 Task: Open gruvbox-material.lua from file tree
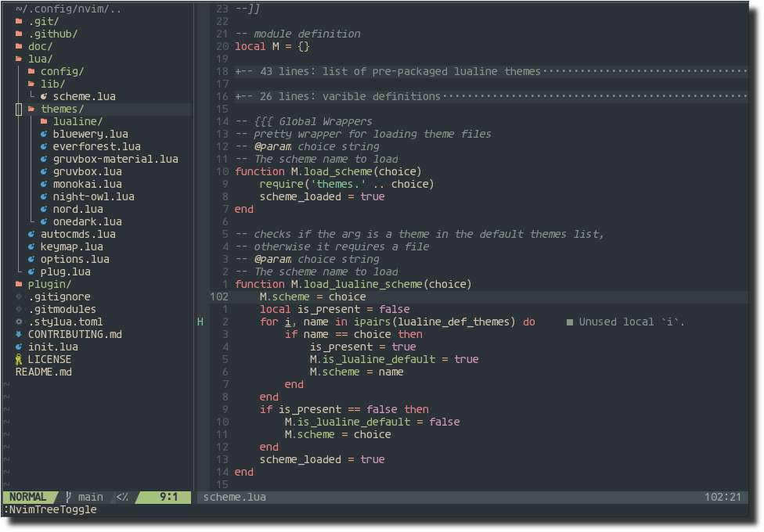(x=115, y=159)
